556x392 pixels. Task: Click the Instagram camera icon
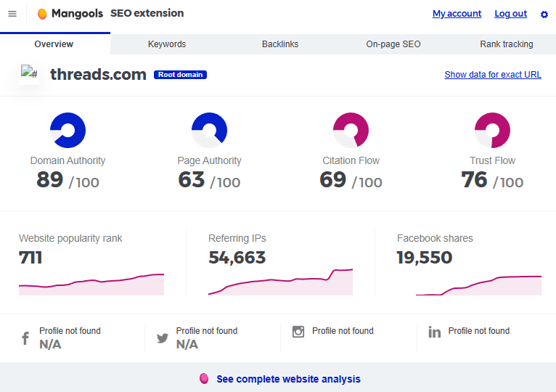(x=298, y=332)
